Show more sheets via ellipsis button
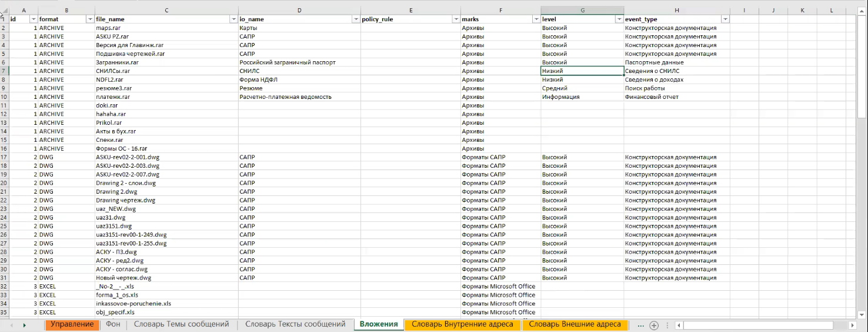868x332 pixels. pos(640,325)
